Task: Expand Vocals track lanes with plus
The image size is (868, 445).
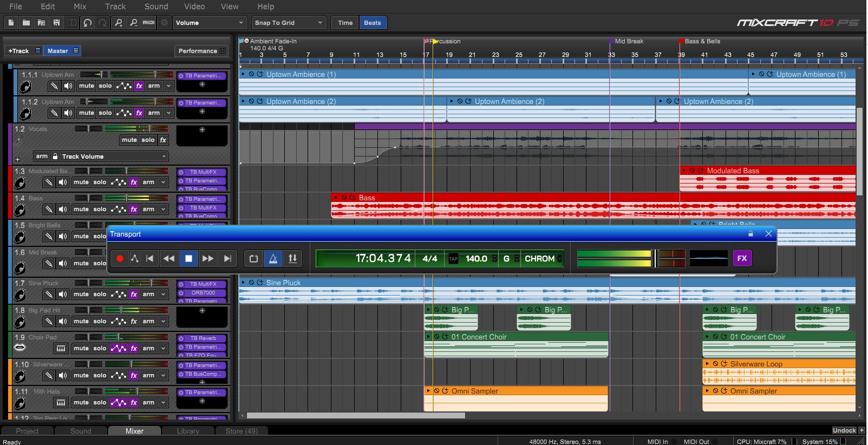Action: 17,160
